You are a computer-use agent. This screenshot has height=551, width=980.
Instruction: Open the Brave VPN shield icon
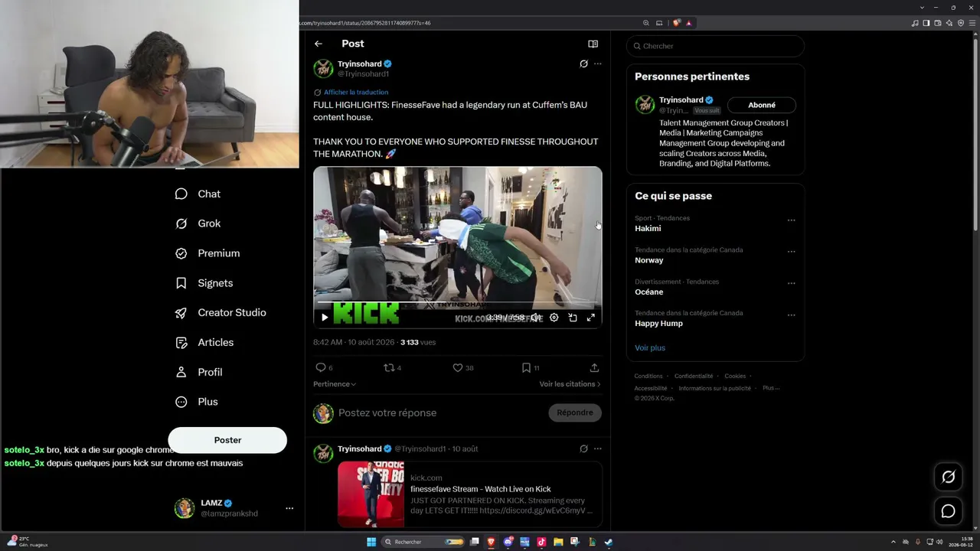[x=961, y=23]
